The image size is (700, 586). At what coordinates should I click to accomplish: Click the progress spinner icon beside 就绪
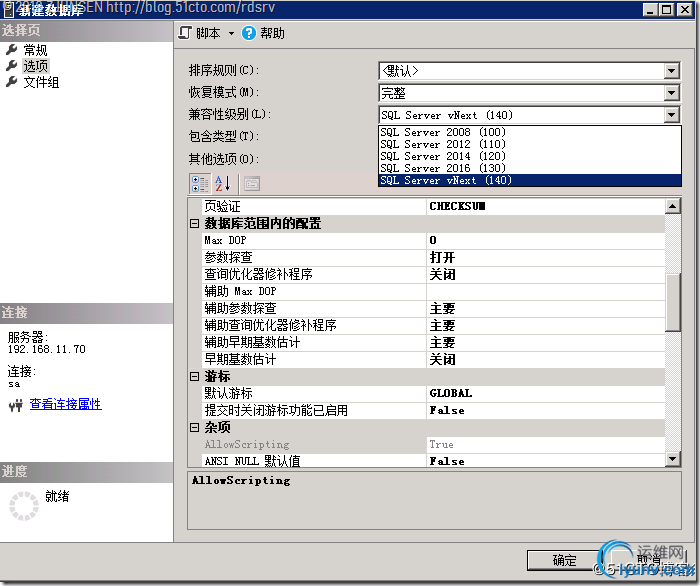(24, 506)
